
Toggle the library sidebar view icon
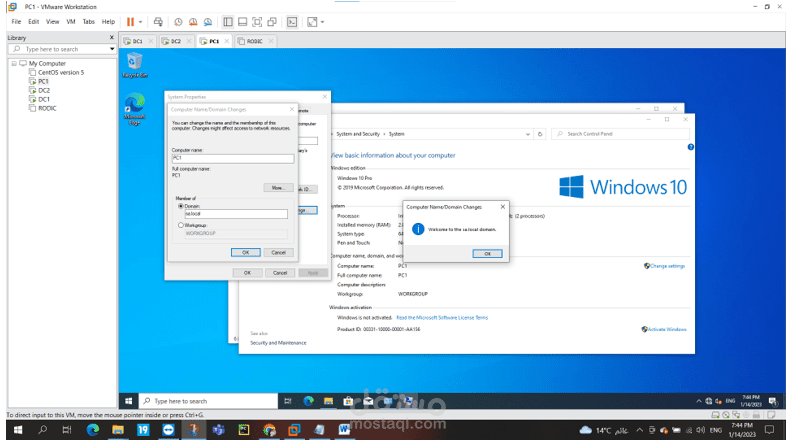click(x=228, y=22)
